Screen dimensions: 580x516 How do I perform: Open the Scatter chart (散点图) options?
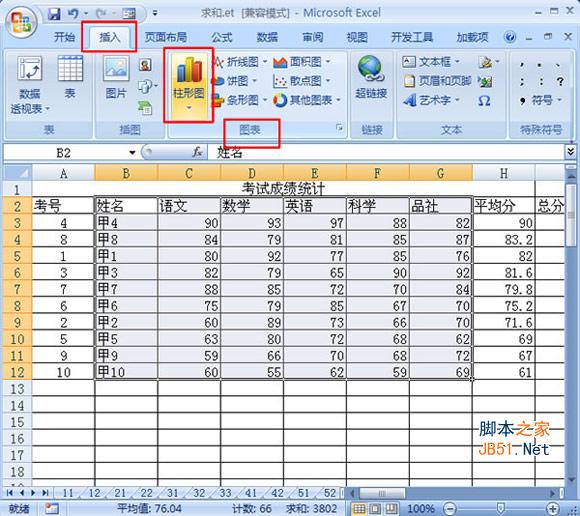[x=302, y=81]
